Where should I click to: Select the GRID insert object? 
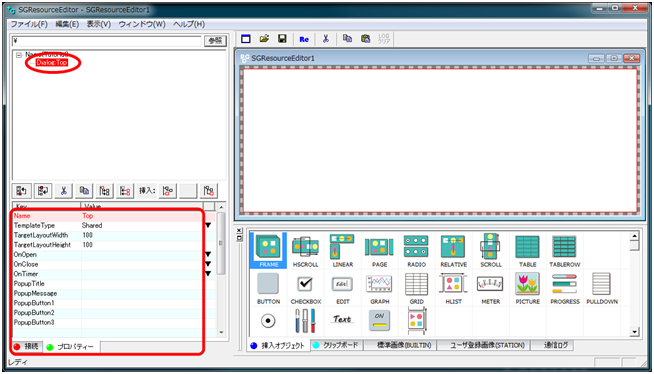[x=416, y=288]
